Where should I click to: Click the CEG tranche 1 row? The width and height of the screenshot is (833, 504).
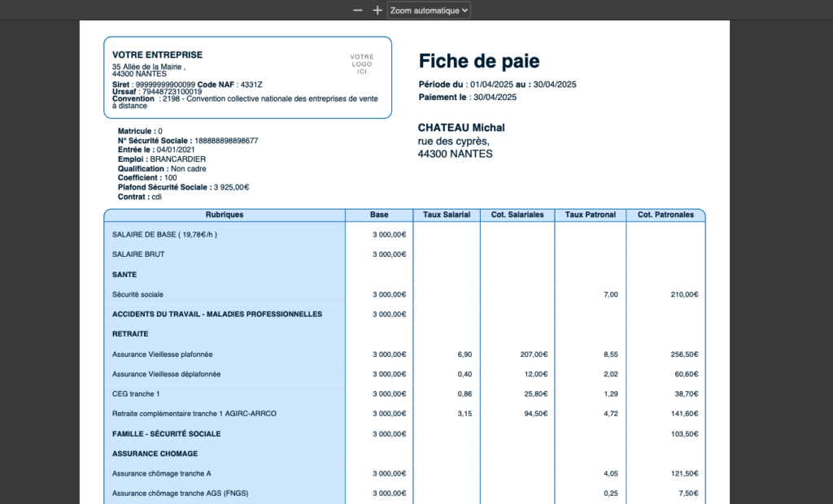tap(135, 393)
